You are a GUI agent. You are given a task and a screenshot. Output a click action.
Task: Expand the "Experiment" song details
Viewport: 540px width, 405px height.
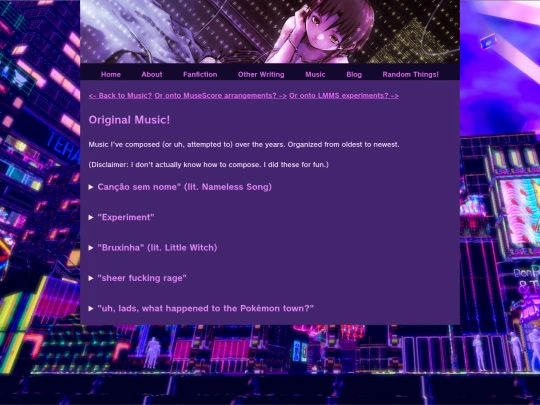point(122,217)
